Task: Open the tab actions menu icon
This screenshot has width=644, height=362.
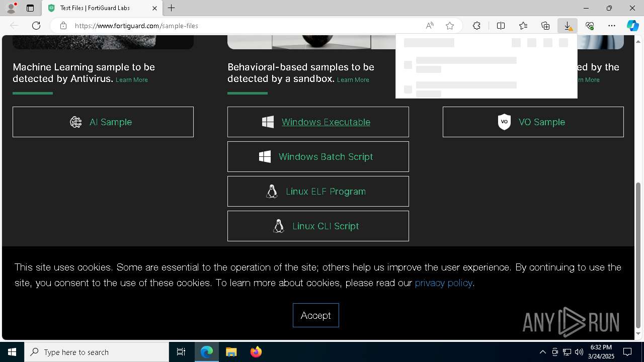Action: pos(30,8)
